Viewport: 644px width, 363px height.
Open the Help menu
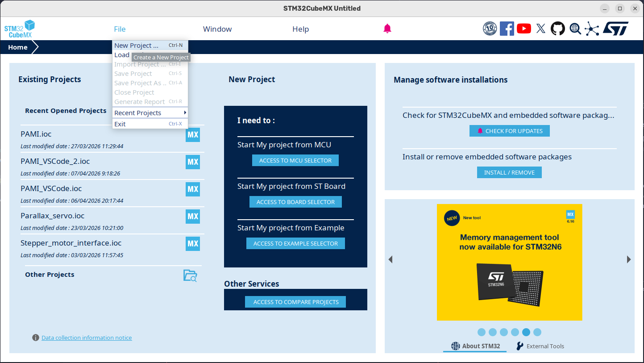[x=300, y=29]
